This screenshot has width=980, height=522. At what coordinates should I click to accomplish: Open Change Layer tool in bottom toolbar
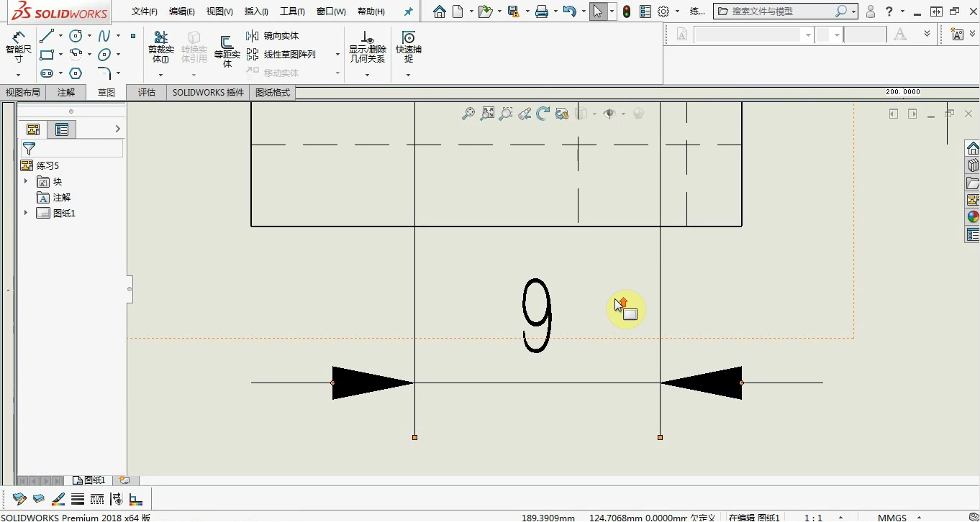point(19,499)
